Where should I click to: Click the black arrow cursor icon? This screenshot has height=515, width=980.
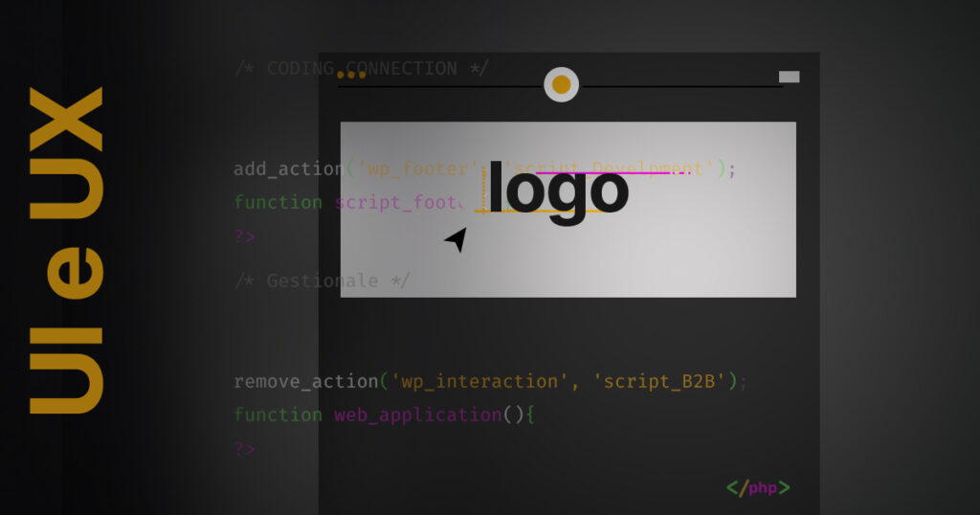[x=457, y=239]
